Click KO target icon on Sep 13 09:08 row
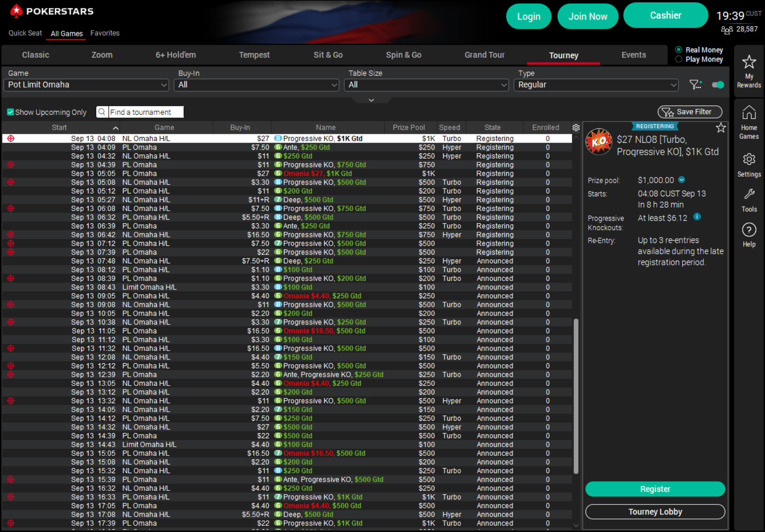 [11, 304]
